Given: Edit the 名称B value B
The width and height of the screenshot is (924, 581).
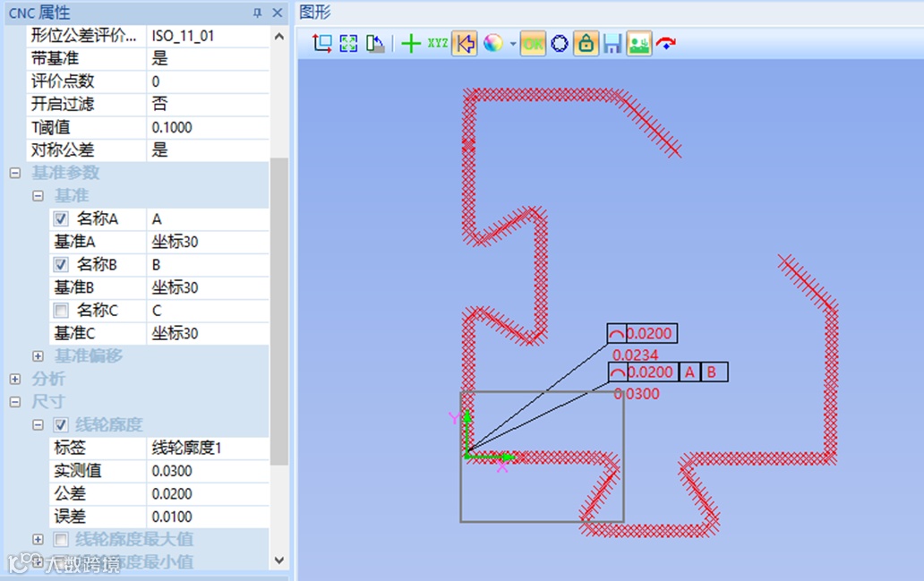Looking at the screenshot, I should click(x=208, y=265).
